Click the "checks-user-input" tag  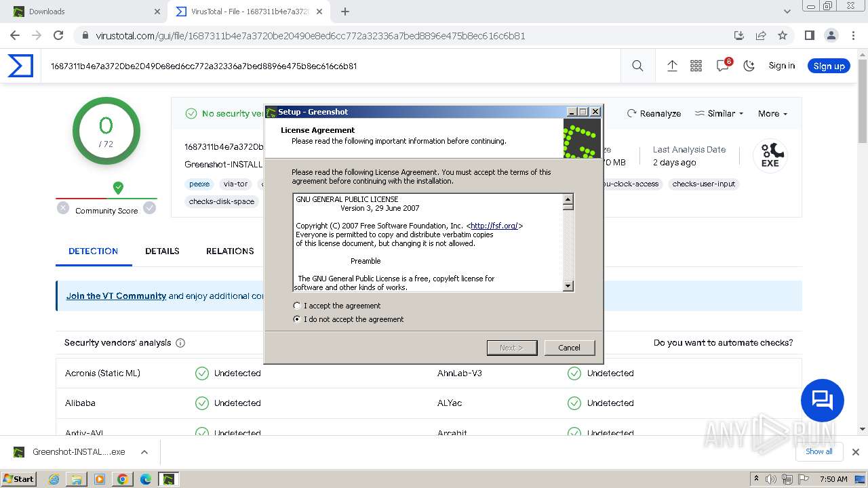click(x=704, y=184)
